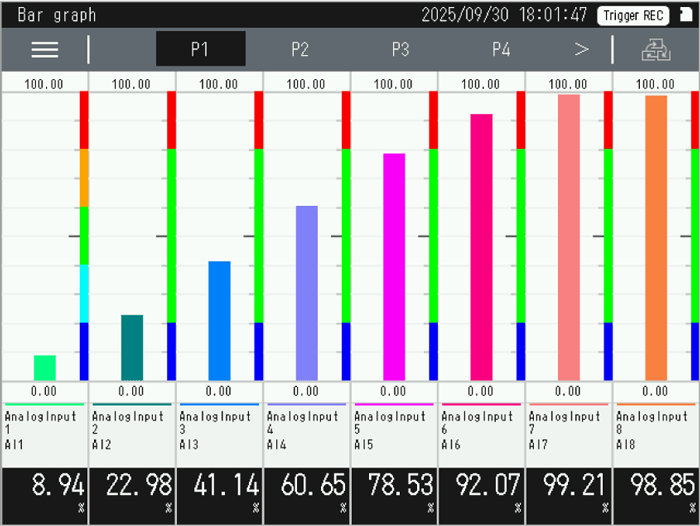
Task: Go to the P4 page tab
Action: (501, 49)
